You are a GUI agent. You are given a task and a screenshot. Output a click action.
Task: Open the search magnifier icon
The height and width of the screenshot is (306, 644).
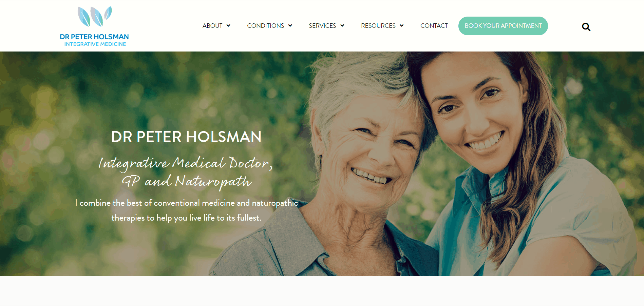click(586, 27)
